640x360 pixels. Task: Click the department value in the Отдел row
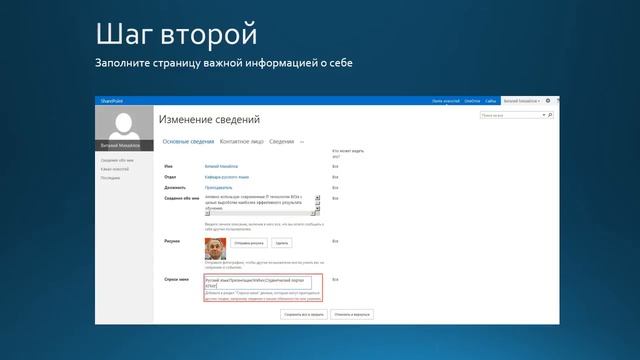pyautogui.click(x=227, y=177)
